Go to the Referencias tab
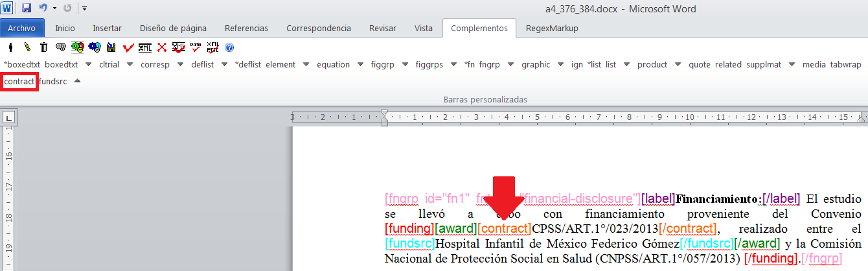The image size is (868, 271). click(x=246, y=29)
